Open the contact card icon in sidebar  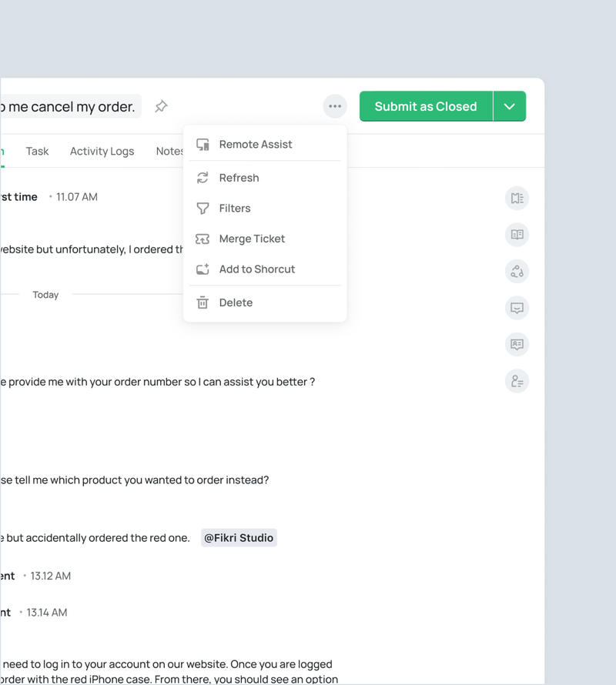(x=517, y=344)
